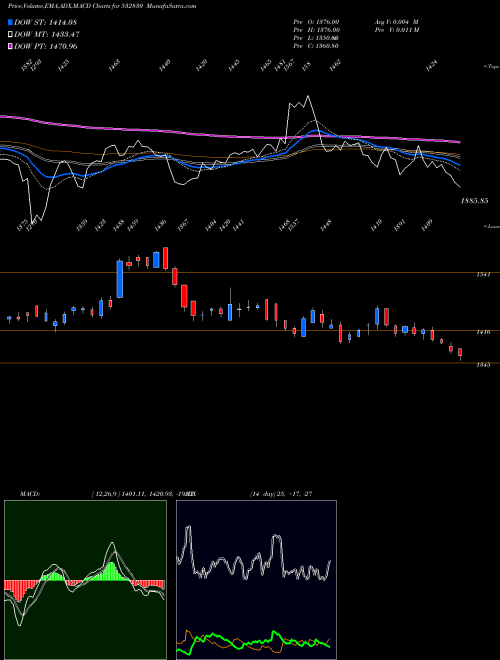Click the last price label 1385.85
Image resolution: width=500 pixels, height=660 pixels.
coord(474,201)
